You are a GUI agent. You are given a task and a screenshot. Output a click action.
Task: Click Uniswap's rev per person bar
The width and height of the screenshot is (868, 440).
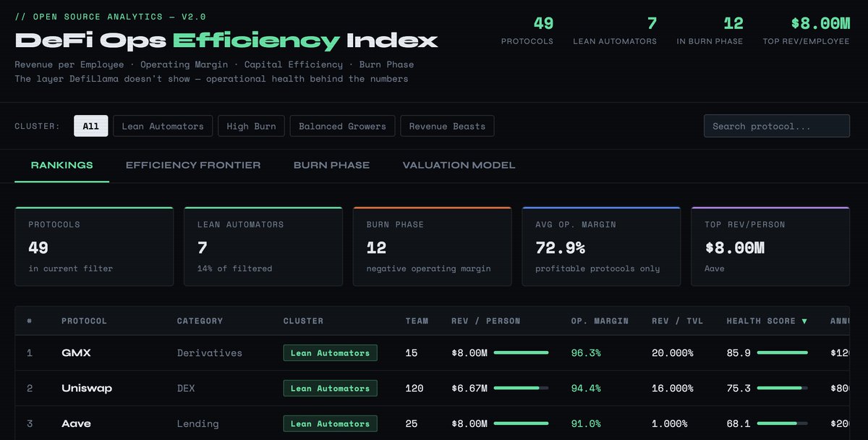[x=521, y=389]
